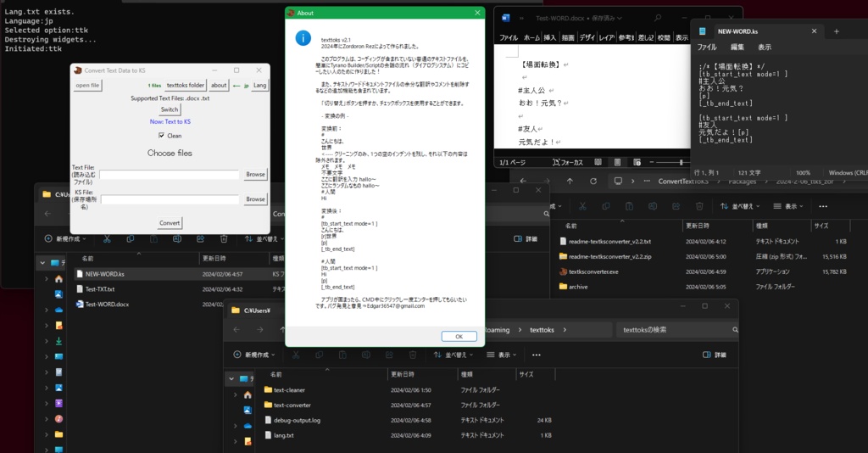Toggle the Clean checkbox

[x=161, y=135]
